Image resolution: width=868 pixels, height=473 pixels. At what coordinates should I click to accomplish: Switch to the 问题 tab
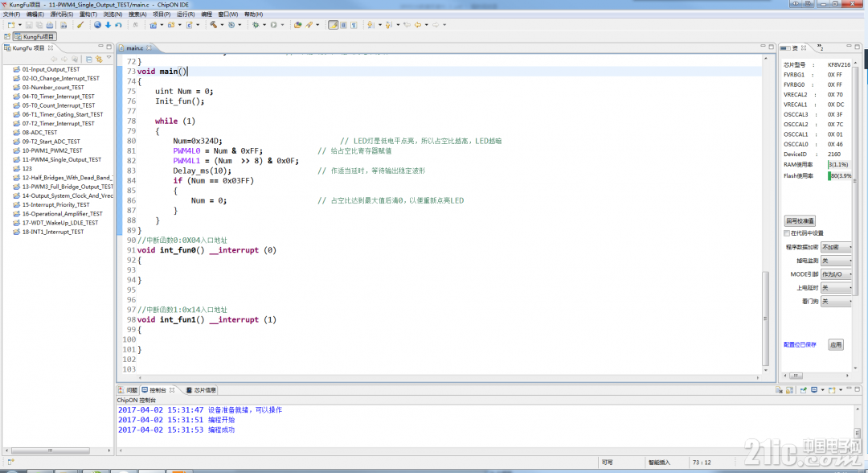click(128, 390)
